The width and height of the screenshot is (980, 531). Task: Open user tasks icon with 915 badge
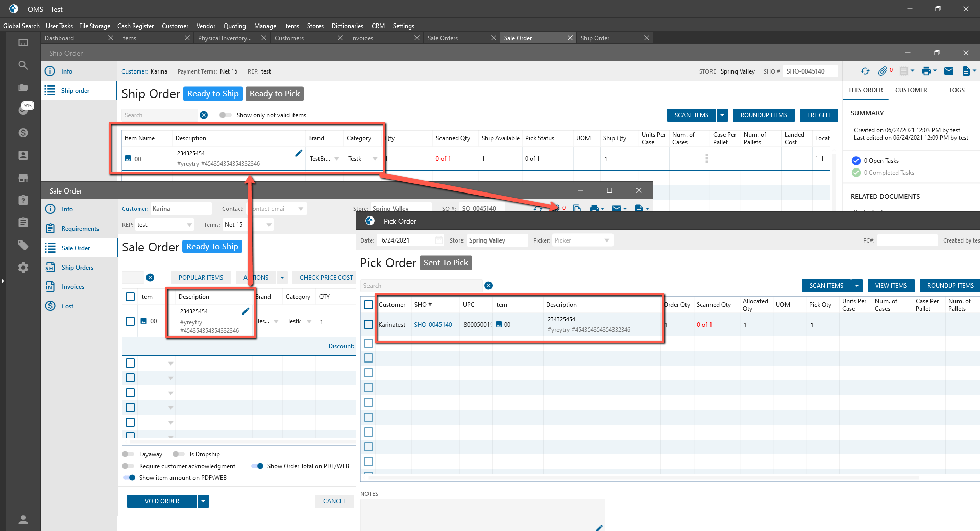pos(23,109)
